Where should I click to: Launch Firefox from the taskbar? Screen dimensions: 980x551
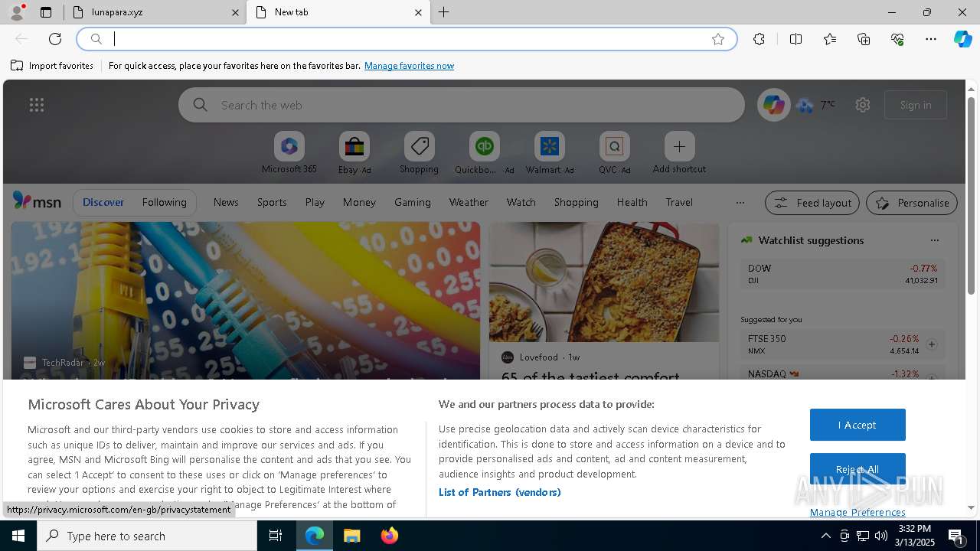pos(389,536)
